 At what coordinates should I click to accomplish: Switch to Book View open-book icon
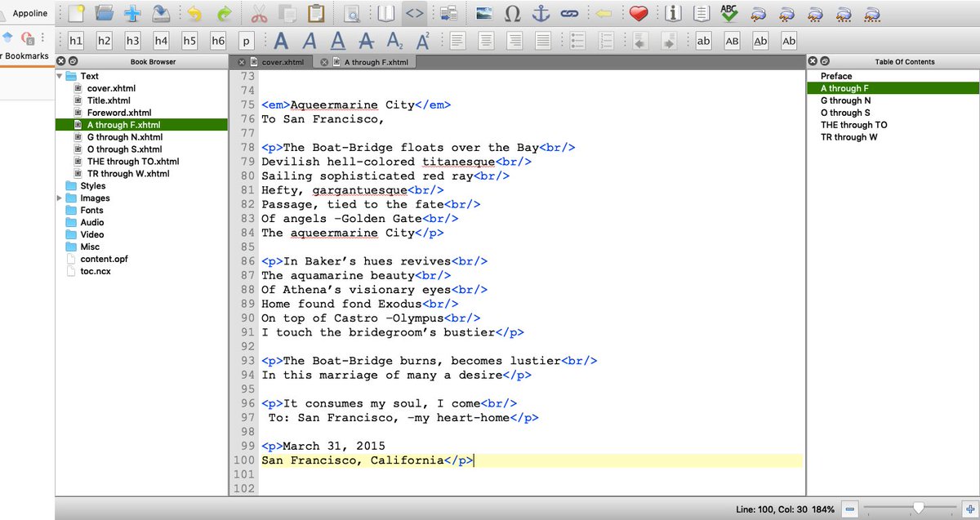click(x=386, y=13)
